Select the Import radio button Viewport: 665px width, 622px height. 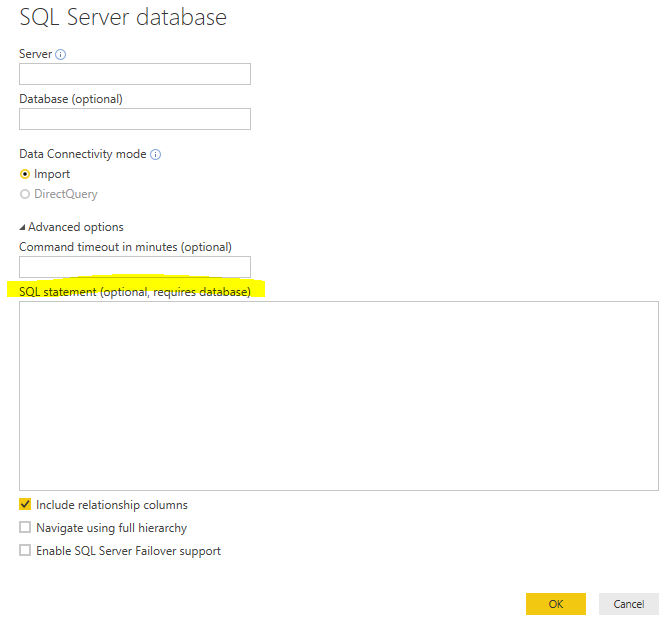pos(25,174)
